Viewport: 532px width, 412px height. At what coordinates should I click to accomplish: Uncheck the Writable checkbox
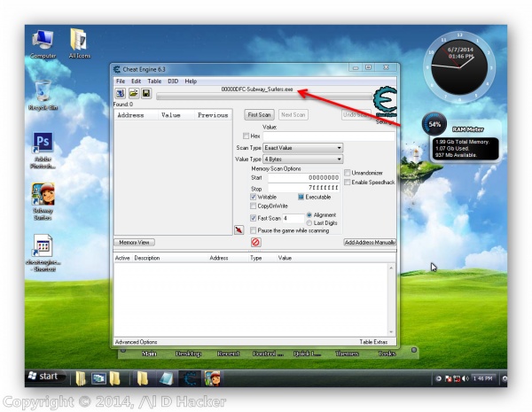tap(253, 197)
